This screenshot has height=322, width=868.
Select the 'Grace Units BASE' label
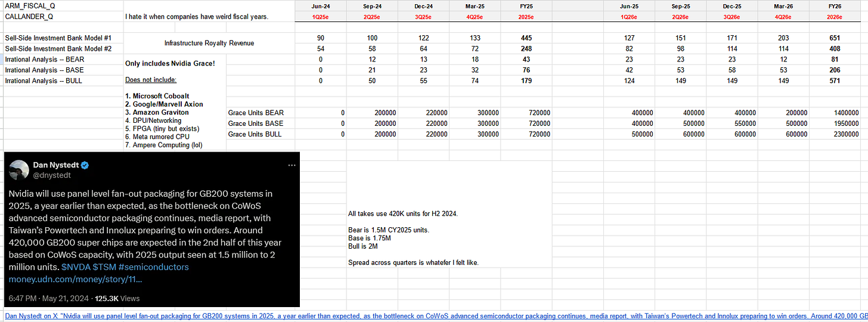pyautogui.click(x=255, y=123)
